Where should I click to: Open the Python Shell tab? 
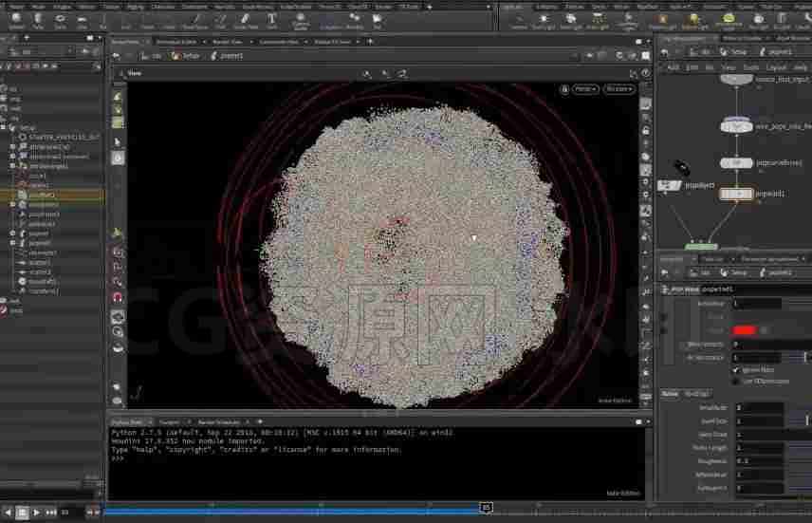(x=127, y=422)
